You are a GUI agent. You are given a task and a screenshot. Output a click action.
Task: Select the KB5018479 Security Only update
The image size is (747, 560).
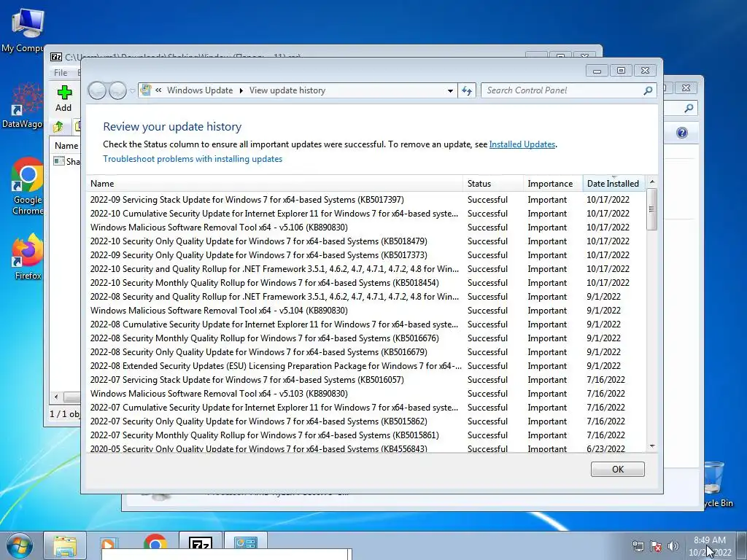[x=366, y=241]
